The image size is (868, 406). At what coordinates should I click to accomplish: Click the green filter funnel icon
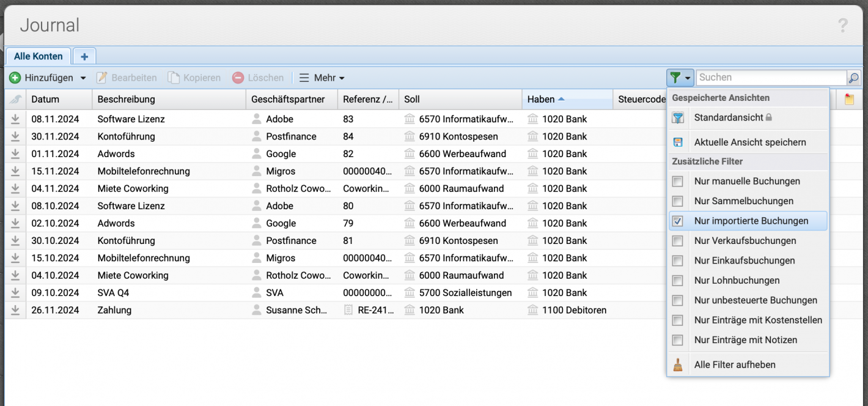pyautogui.click(x=675, y=78)
